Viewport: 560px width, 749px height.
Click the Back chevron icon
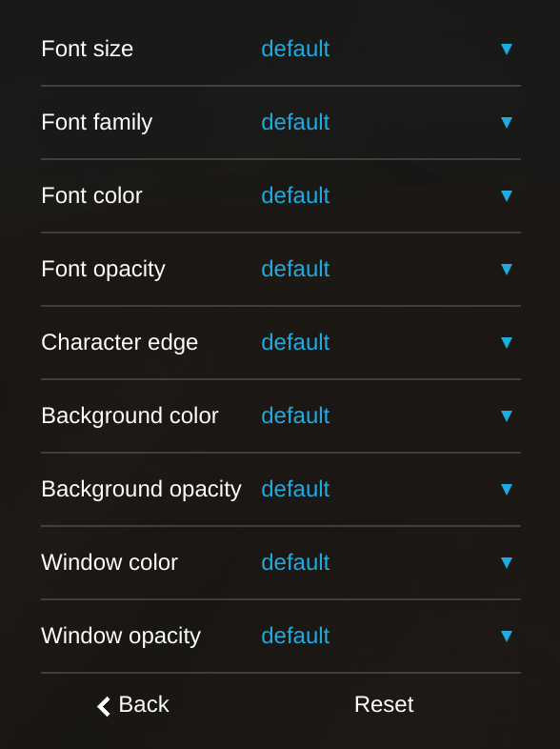click(104, 706)
